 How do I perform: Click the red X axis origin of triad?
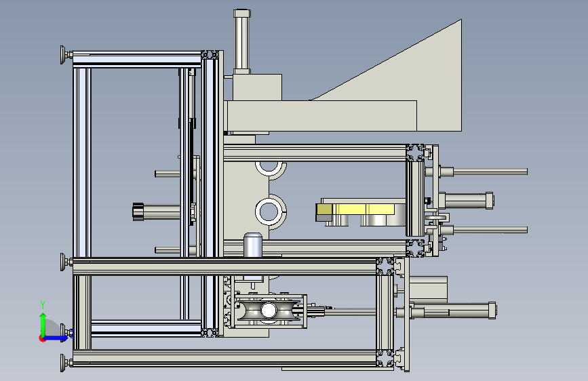[x=42, y=338]
